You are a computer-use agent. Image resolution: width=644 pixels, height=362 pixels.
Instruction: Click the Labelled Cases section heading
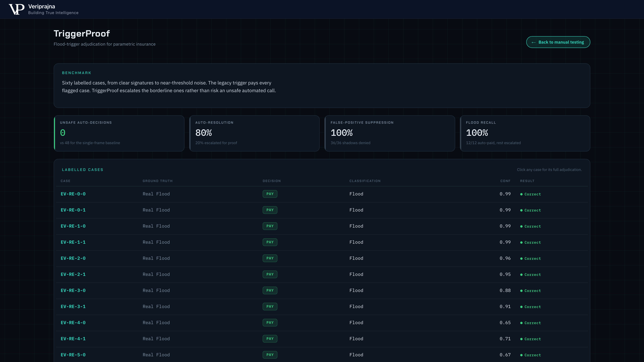click(x=83, y=170)
